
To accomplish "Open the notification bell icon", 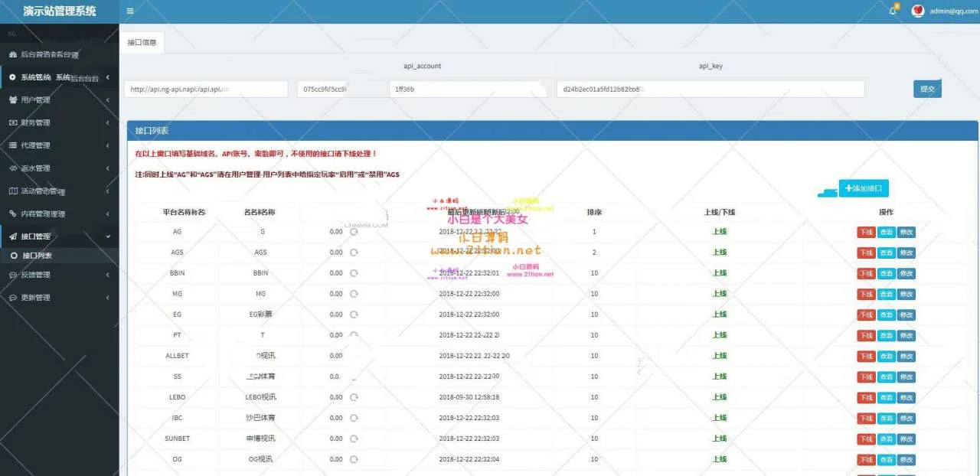I will (893, 11).
